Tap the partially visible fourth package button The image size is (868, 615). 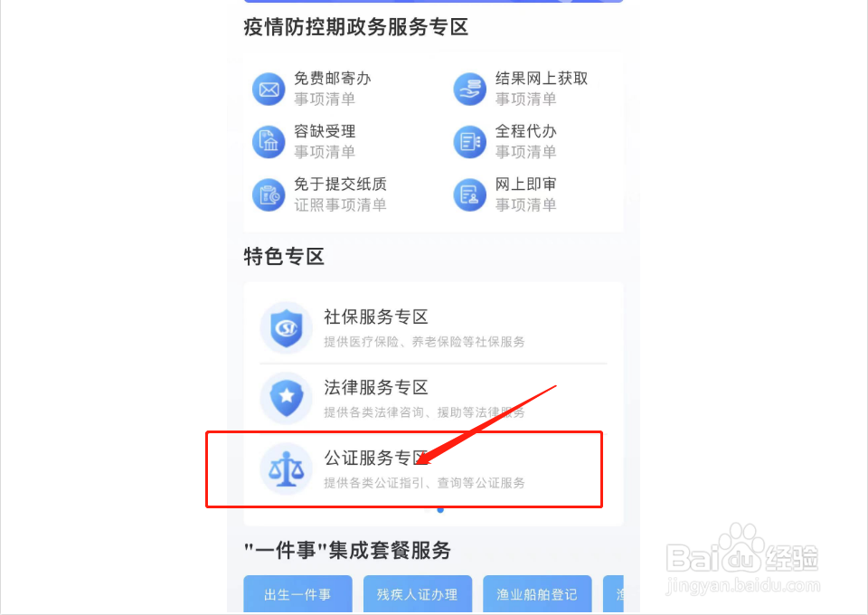(613, 594)
